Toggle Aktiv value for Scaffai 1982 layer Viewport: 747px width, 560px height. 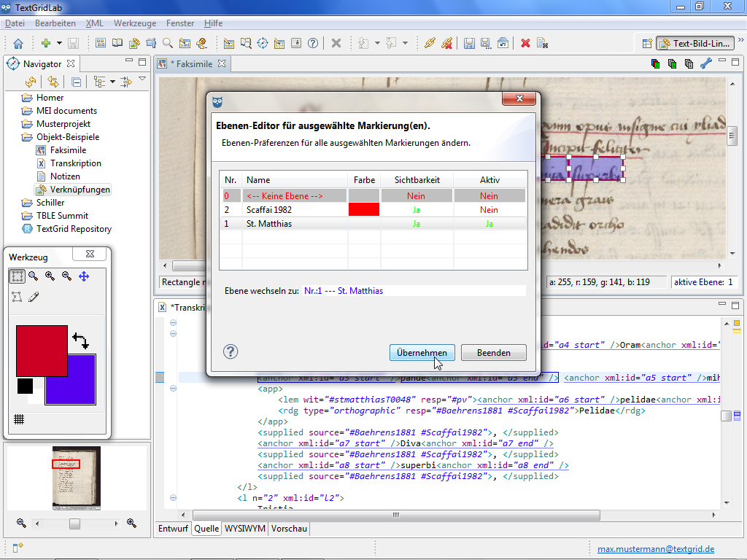click(489, 209)
